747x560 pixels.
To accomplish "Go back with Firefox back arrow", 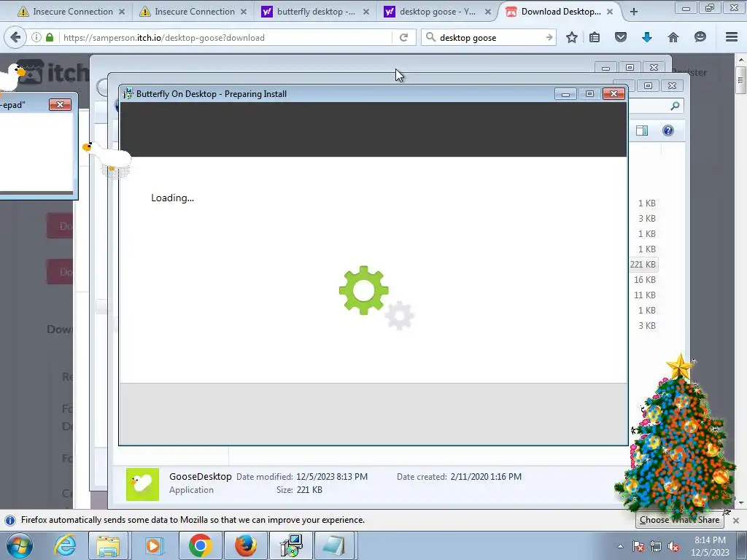I will (x=15, y=37).
